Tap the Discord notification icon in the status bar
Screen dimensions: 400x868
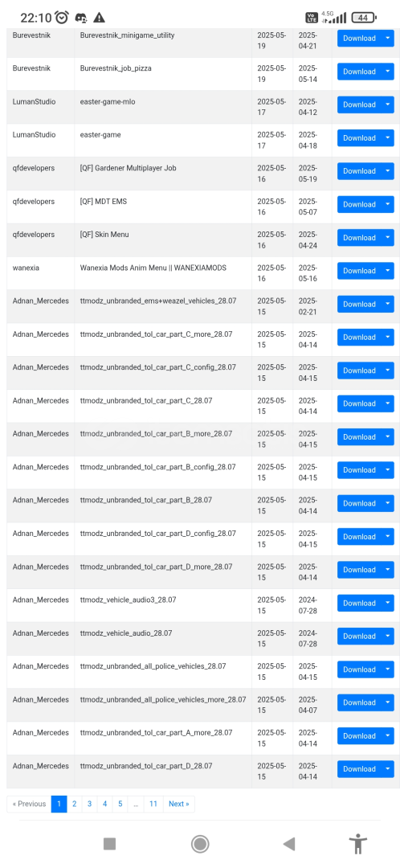[x=81, y=18]
